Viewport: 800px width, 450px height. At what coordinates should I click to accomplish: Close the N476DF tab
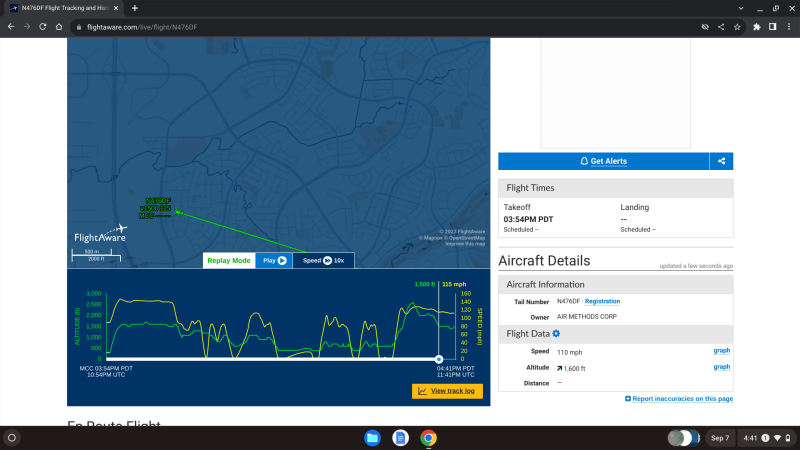coord(116,8)
